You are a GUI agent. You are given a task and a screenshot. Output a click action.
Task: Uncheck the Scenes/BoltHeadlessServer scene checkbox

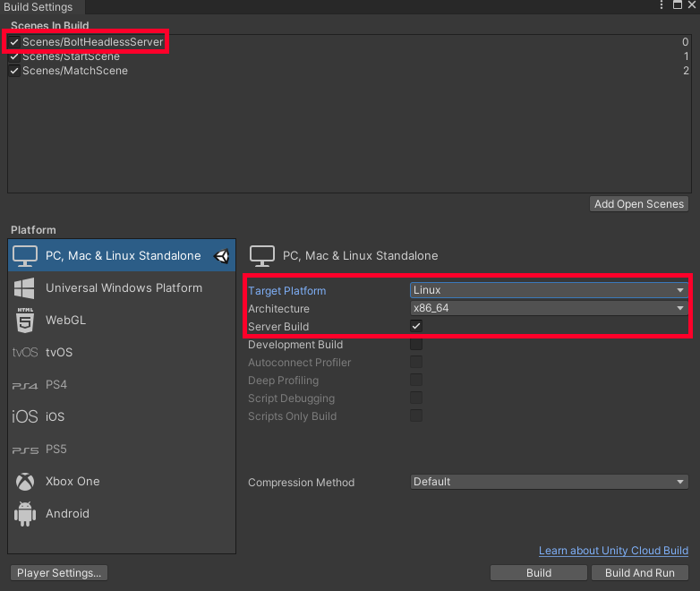pyautogui.click(x=14, y=42)
